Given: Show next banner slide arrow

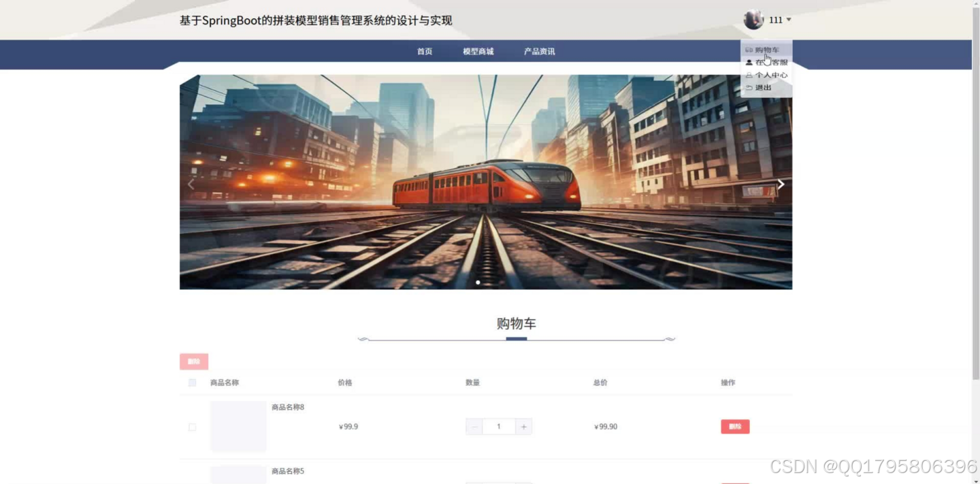Looking at the screenshot, I should (x=781, y=184).
